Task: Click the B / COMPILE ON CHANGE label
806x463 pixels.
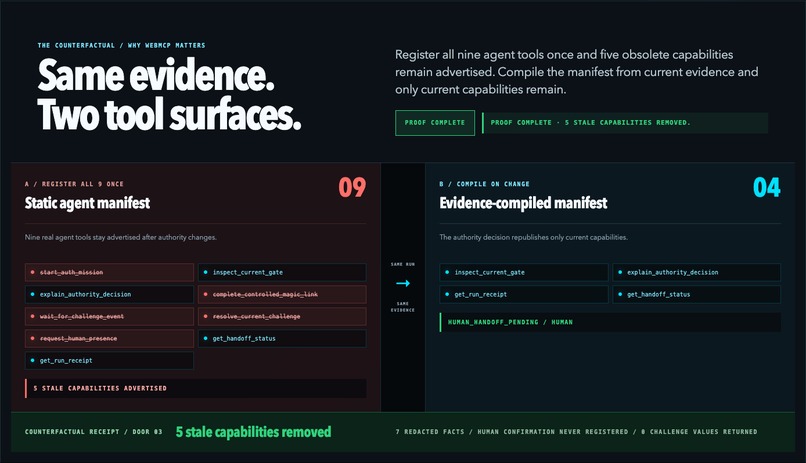Action: [484, 184]
